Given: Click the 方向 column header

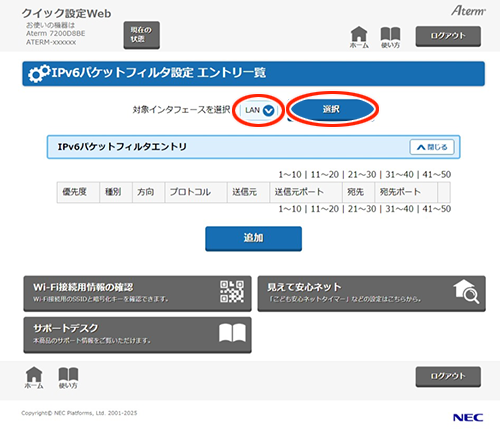Looking at the screenshot, I should pyautogui.click(x=148, y=192).
